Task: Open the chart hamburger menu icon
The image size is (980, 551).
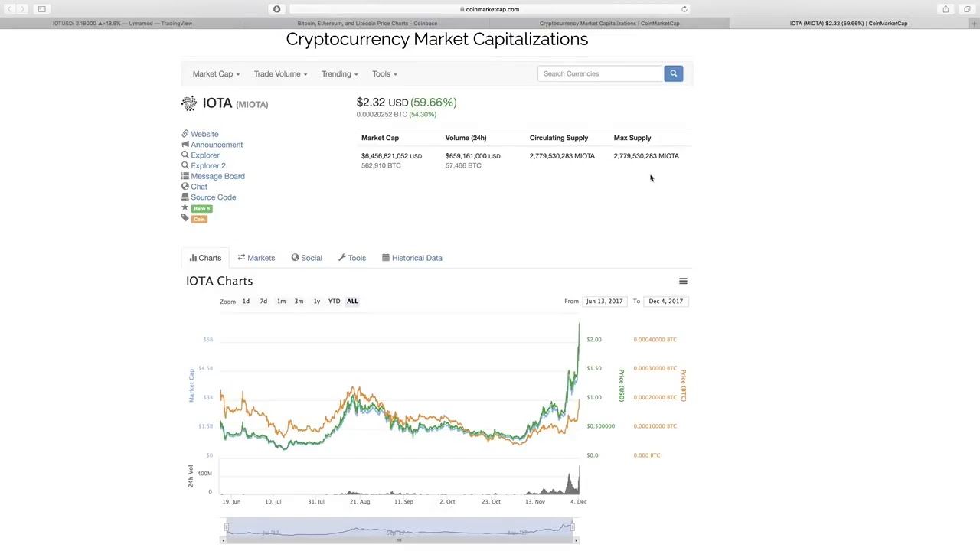Action: click(683, 281)
